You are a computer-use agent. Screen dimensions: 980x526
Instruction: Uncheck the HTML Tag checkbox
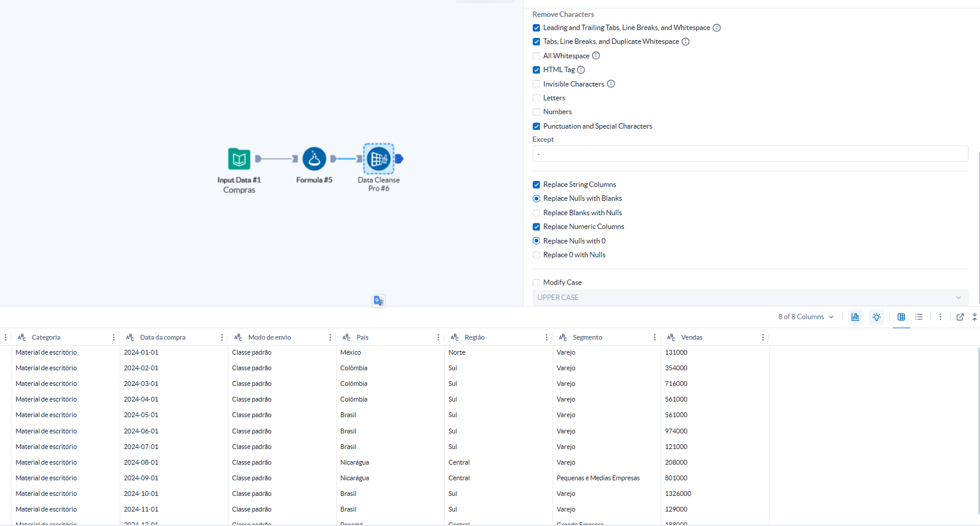click(x=536, y=70)
